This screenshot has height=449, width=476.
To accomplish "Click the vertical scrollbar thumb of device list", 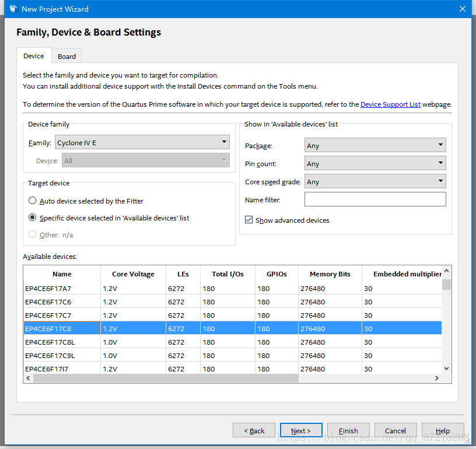I will 447,285.
